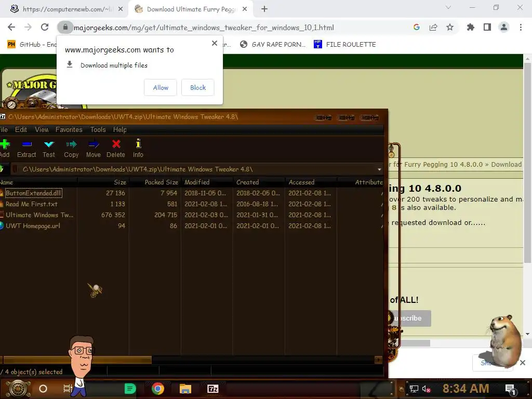The width and height of the screenshot is (532, 399).
Task: Click the muted volume tray icon
Action: [x=426, y=389]
